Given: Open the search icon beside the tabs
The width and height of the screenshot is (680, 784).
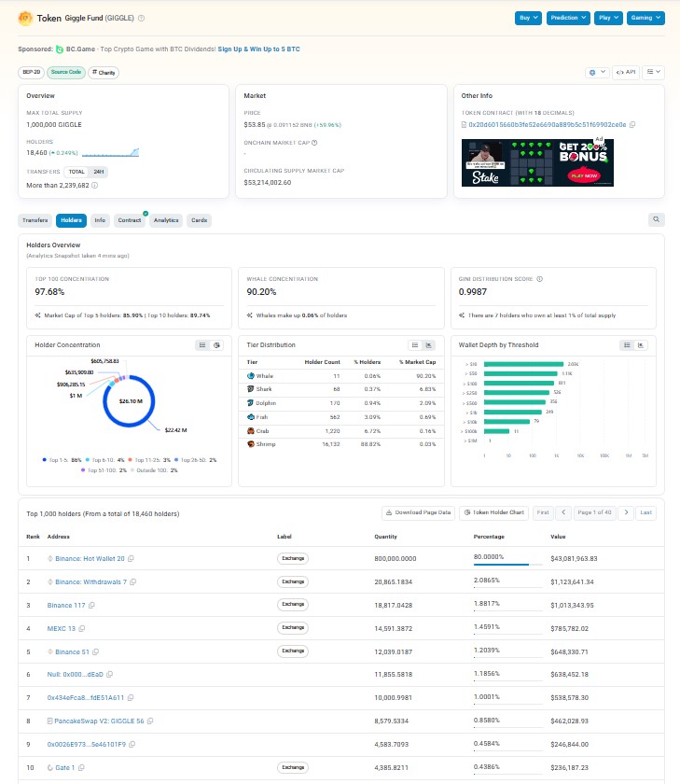Looking at the screenshot, I should (656, 219).
